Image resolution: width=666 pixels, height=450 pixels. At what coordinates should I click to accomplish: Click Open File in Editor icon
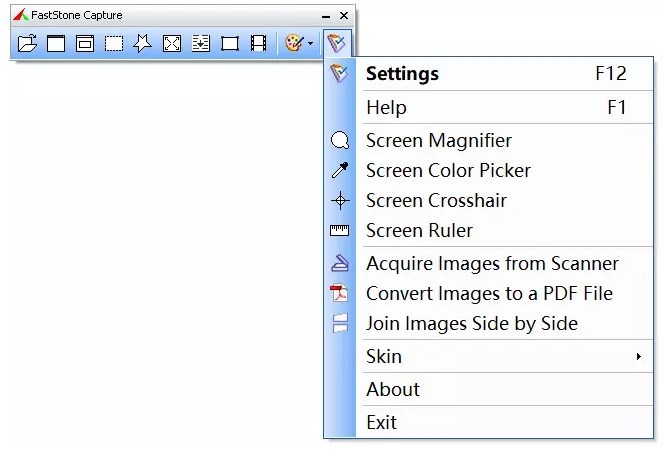click(27, 43)
